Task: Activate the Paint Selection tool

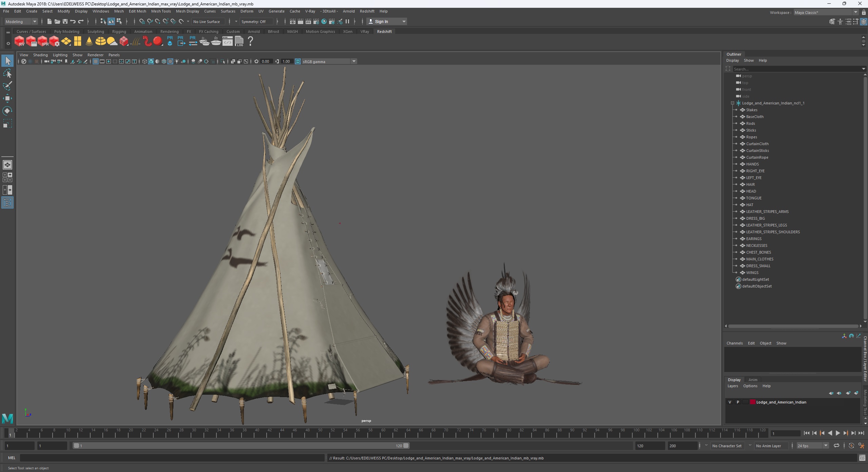Action: (7, 86)
